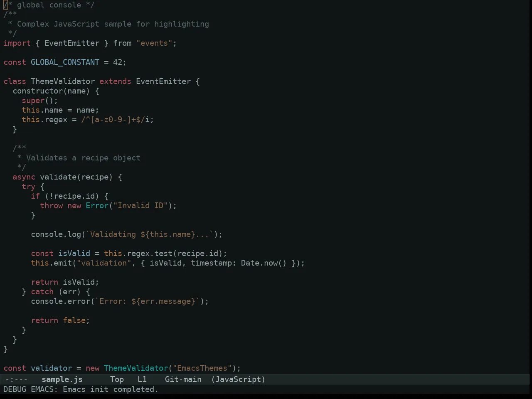The height and width of the screenshot is (399, 532).
Task: Click the number 42 in the constant definition
Action: point(118,62)
